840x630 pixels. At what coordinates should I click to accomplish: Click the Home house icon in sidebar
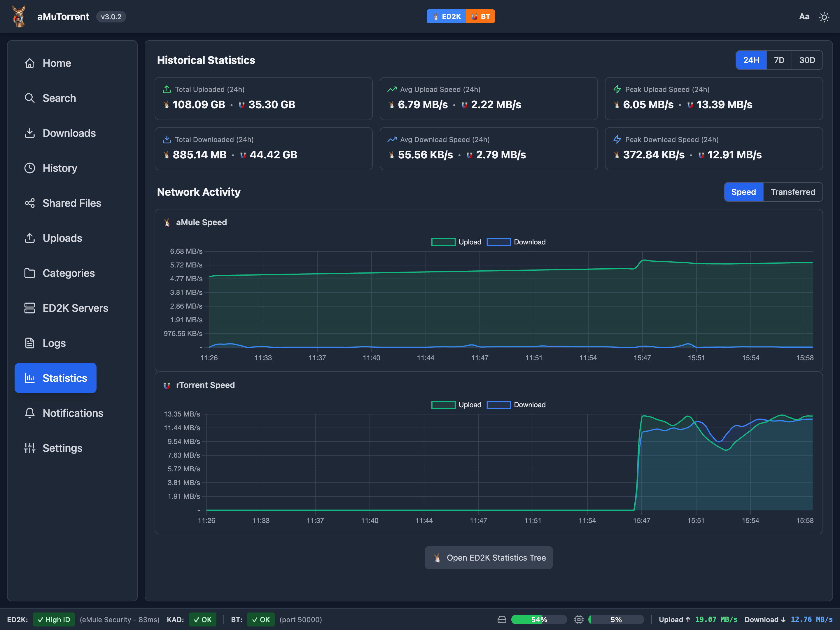coord(30,63)
